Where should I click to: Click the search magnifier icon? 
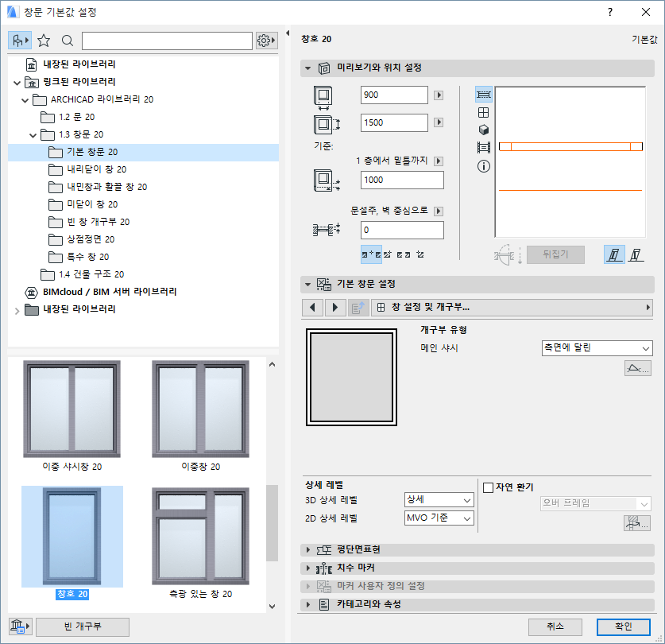tap(67, 40)
